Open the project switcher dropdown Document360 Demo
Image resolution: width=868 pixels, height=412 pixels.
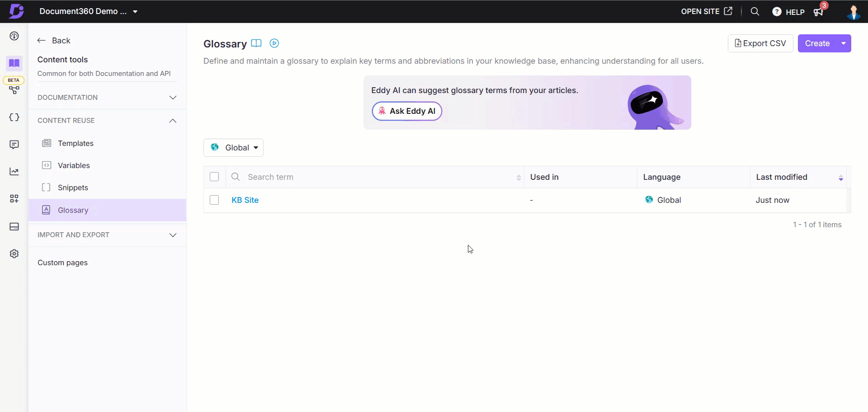click(89, 11)
